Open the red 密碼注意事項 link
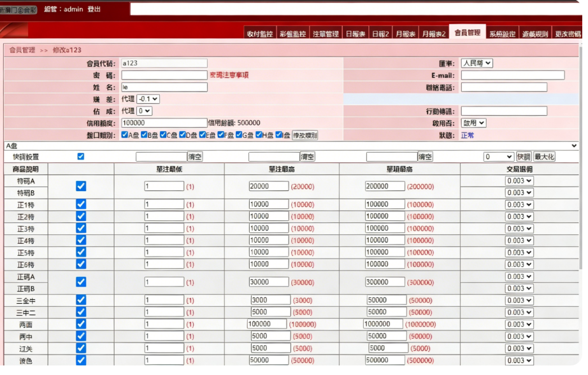Screen dimensions: 588x375 pyautogui.click(x=229, y=75)
